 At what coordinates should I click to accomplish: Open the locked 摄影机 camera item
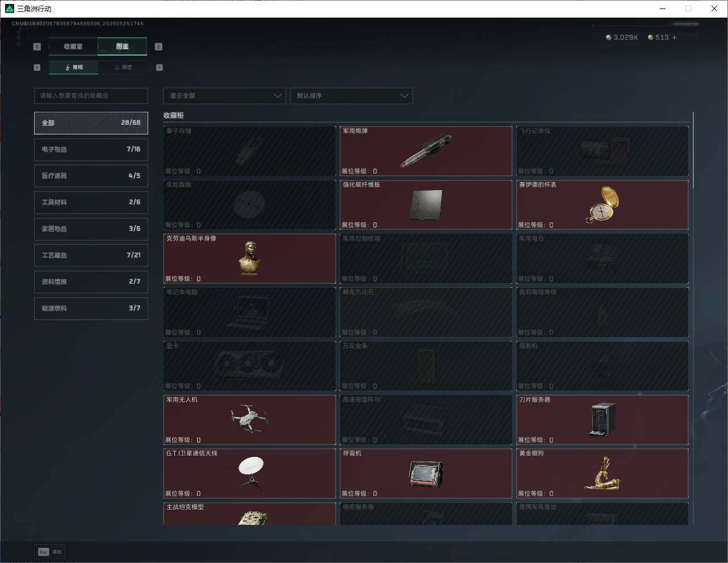click(x=603, y=366)
